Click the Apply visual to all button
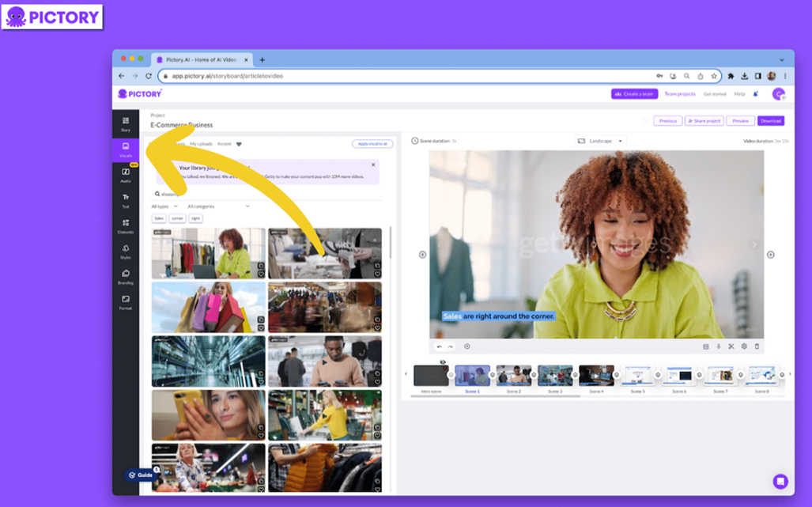Screen dimensions: 812x507 (372, 144)
